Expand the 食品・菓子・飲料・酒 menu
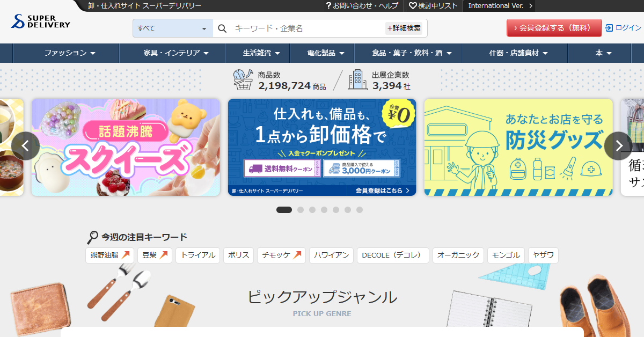The height and width of the screenshot is (337, 644). point(412,53)
